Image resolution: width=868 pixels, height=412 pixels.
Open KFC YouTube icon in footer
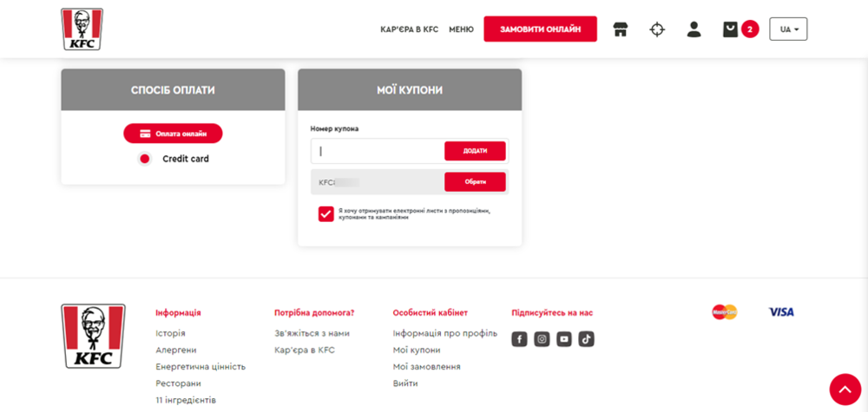click(564, 339)
